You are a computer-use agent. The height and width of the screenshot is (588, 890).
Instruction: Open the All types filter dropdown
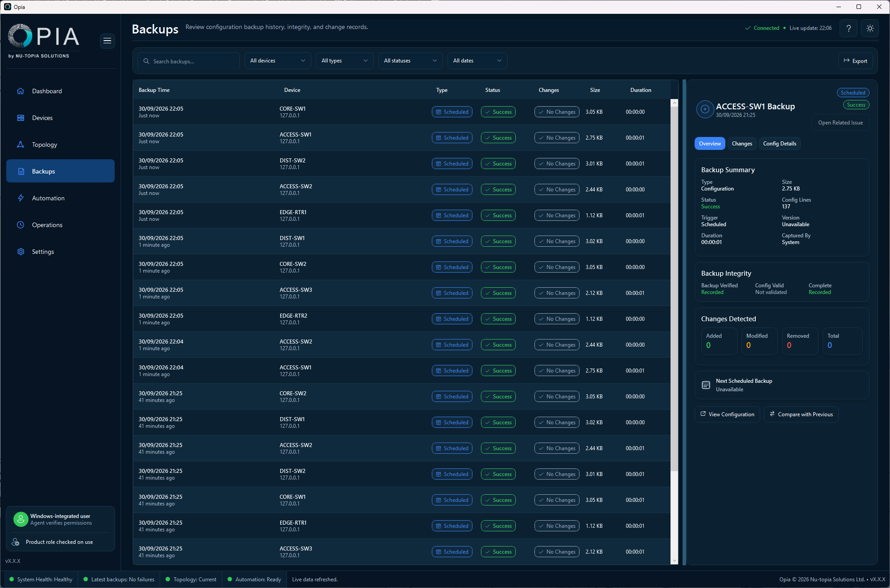(344, 61)
